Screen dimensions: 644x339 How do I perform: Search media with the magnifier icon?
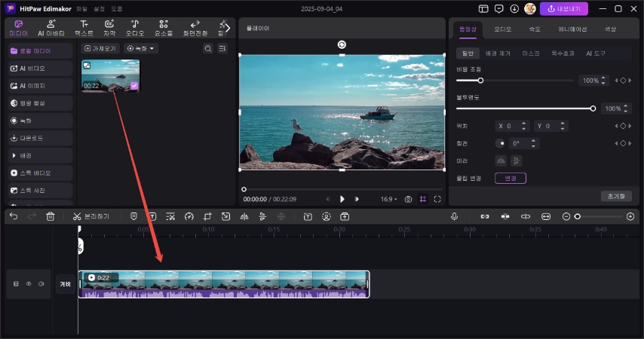pyautogui.click(x=208, y=48)
